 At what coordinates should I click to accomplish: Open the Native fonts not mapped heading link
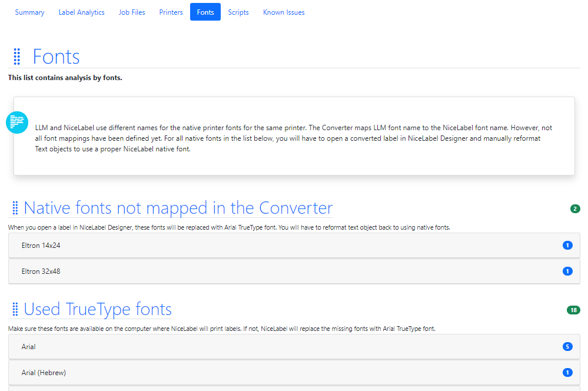pyautogui.click(x=178, y=208)
